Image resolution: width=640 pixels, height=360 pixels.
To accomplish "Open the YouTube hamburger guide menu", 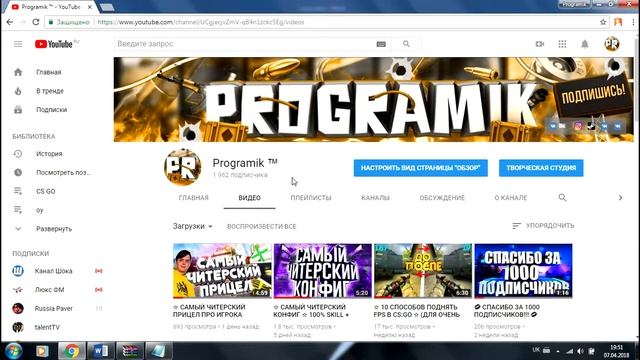I will (x=18, y=44).
